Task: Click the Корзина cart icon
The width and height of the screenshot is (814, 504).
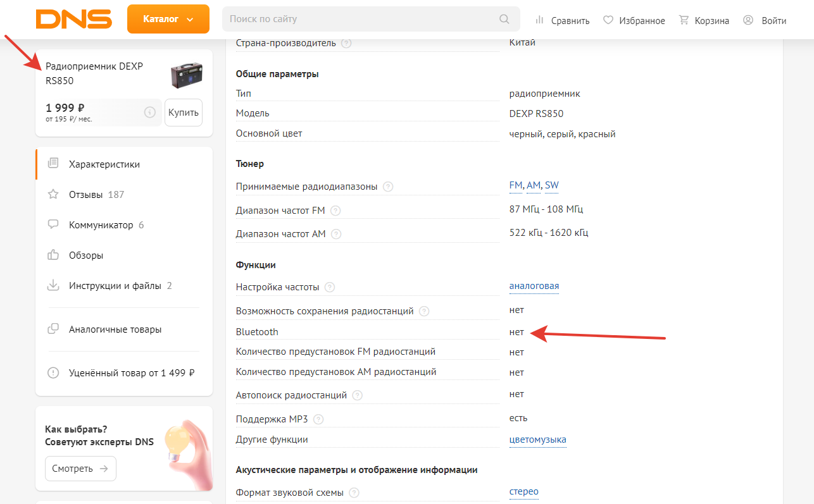Action: pyautogui.click(x=684, y=20)
